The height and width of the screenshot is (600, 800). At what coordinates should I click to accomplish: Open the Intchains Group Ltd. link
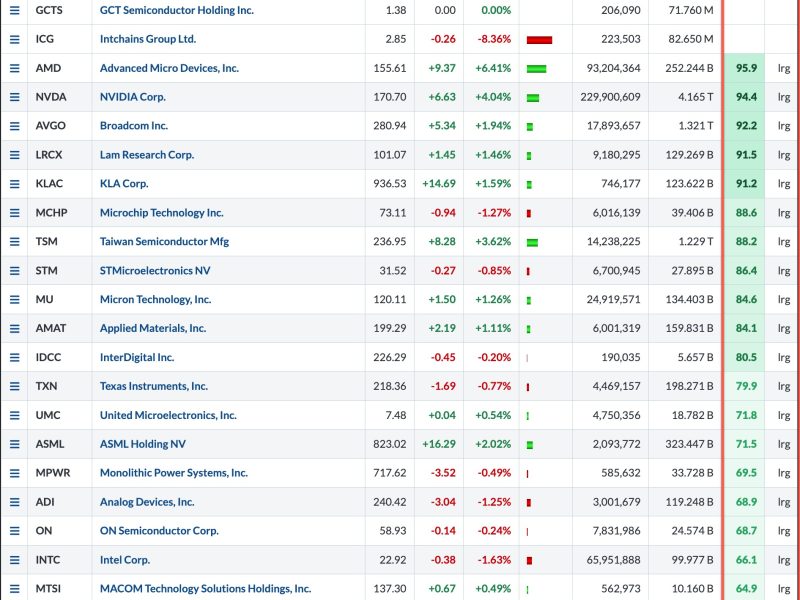coord(147,39)
